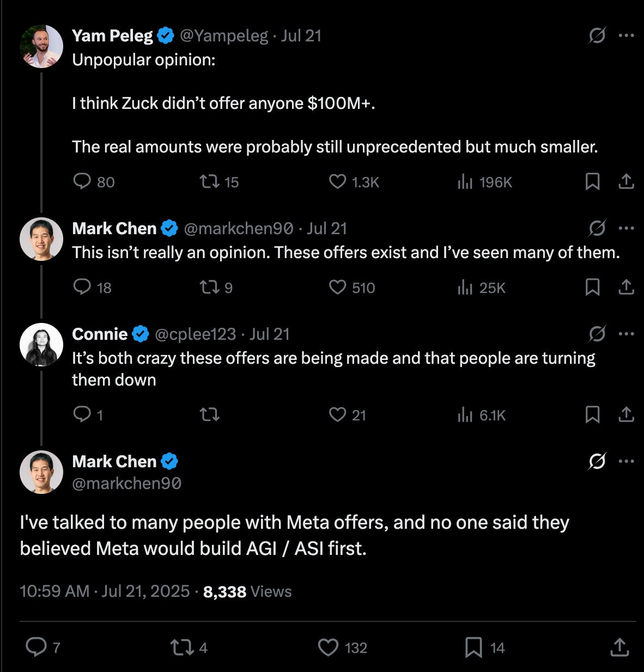Open Grok icon on Yam Peleg's tweet
This screenshot has height=672, width=644.
point(597,36)
